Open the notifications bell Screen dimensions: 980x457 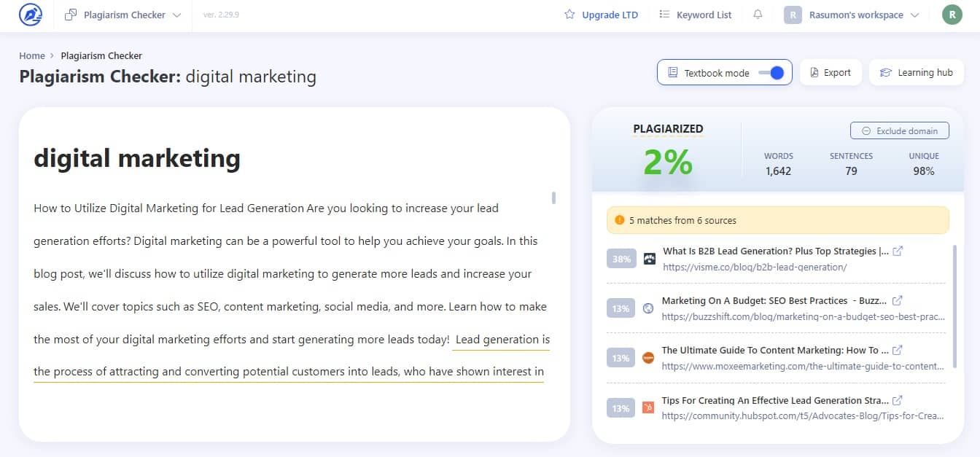[758, 15]
